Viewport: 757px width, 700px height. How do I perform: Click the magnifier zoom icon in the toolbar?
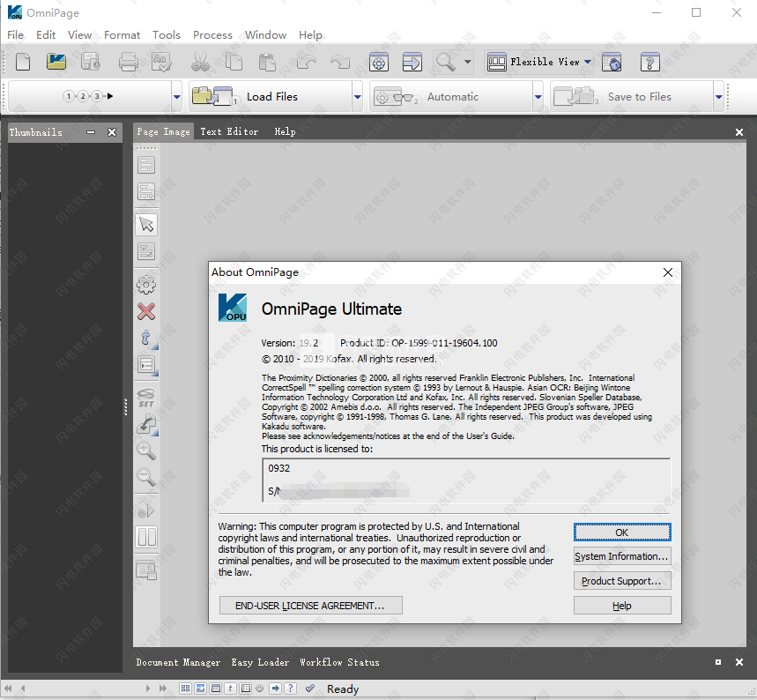click(x=445, y=63)
